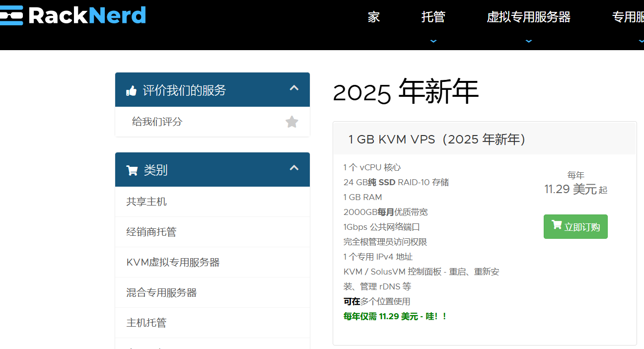The height and width of the screenshot is (349, 644).
Task: Open KVM虚拟专用服务器 category
Action: [173, 262]
